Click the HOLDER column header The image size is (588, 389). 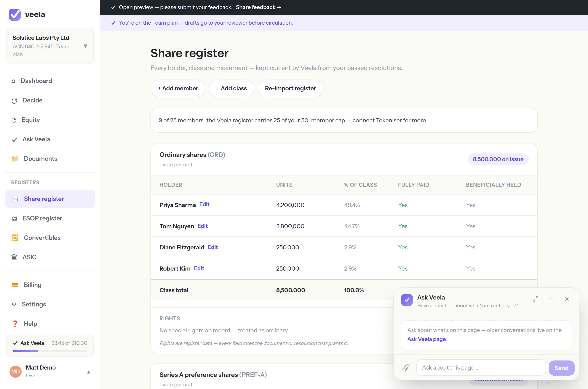[171, 185]
